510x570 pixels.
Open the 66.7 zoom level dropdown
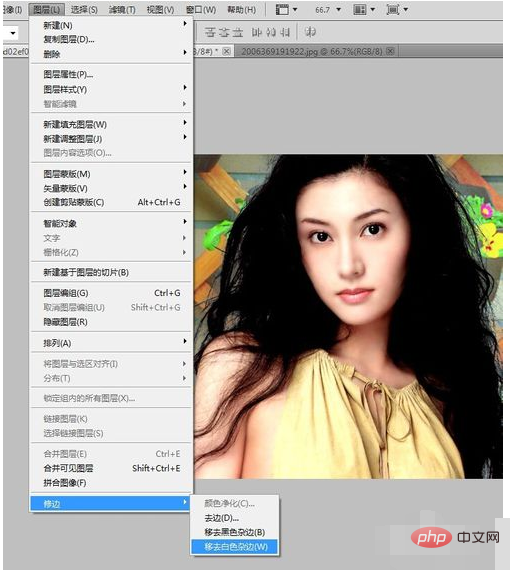pos(338,9)
